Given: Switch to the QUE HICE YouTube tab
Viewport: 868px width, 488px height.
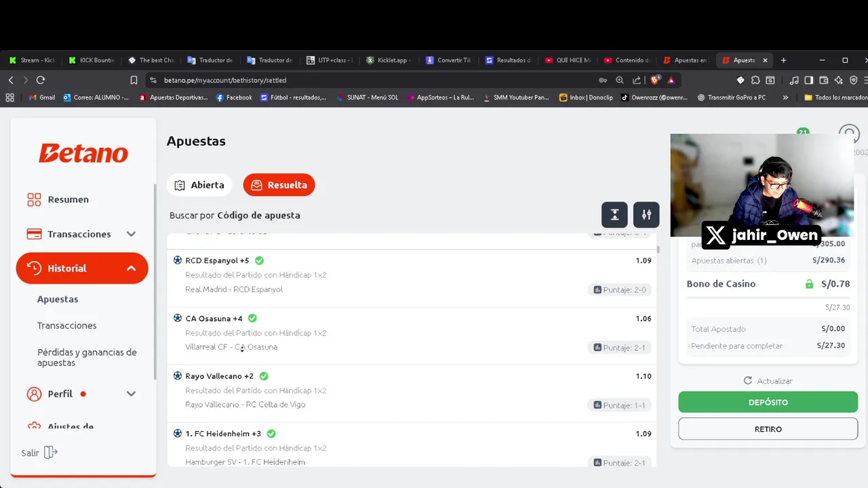Looking at the screenshot, I should pyautogui.click(x=568, y=60).
